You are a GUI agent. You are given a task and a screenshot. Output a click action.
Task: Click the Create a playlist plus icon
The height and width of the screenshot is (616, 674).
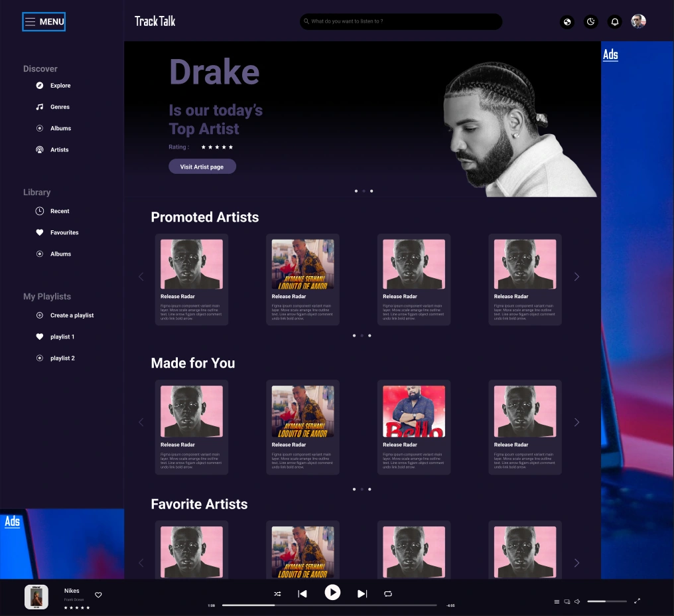40,315
